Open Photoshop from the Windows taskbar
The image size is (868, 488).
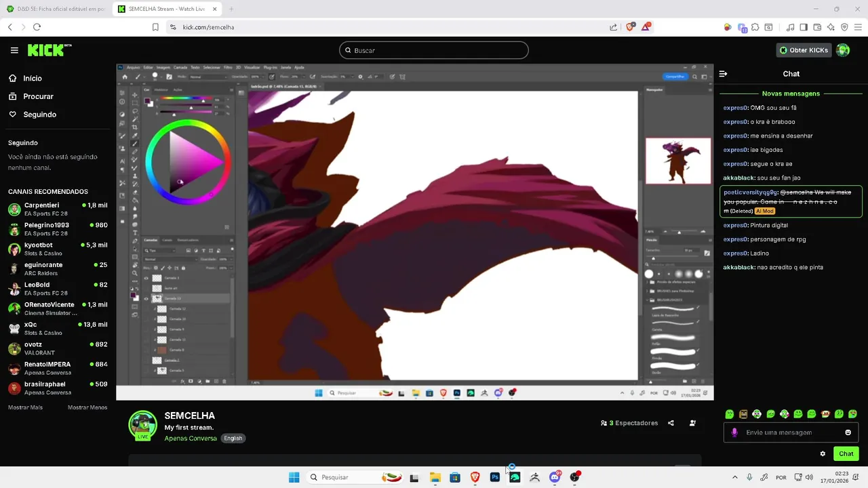[495, 477]
